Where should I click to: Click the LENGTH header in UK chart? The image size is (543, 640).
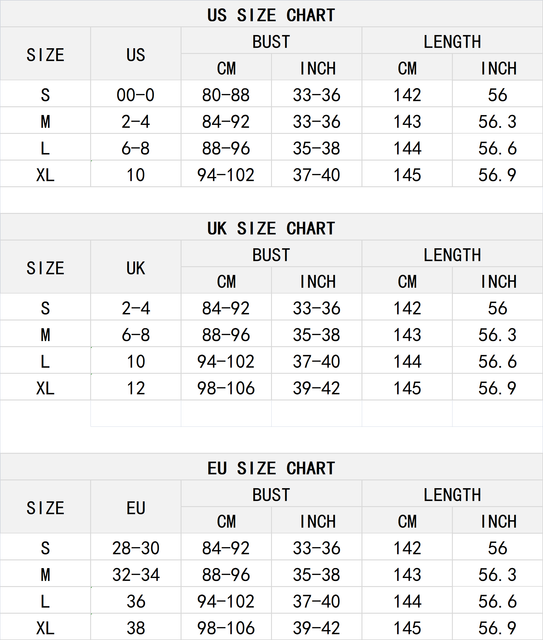click(x=452, y=255)
